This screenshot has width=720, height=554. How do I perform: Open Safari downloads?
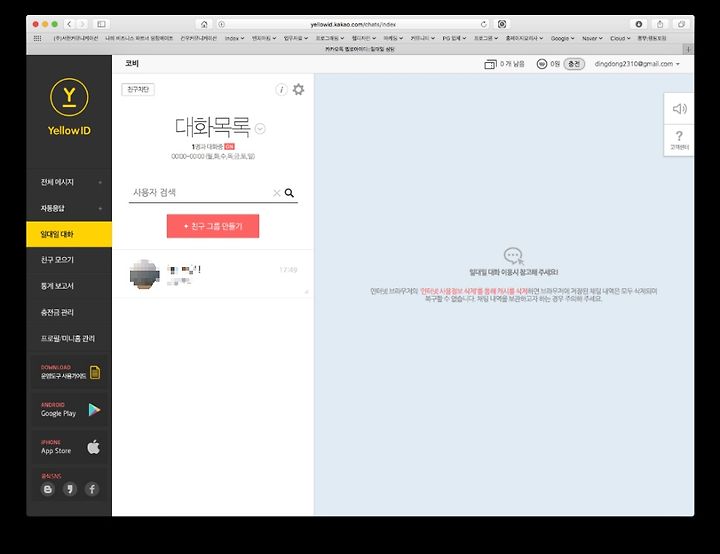point(638,24)
